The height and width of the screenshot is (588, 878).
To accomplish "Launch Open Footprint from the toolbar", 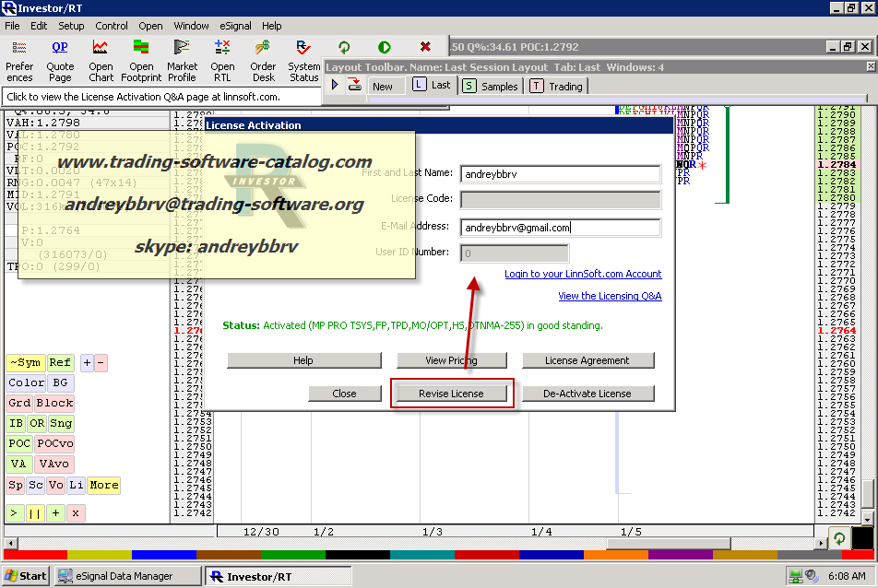I will [x=141, y=59].
